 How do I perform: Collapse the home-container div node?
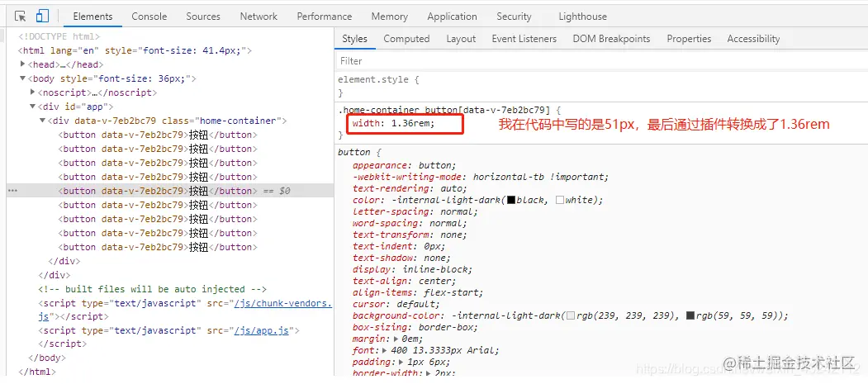coord(43,121)
